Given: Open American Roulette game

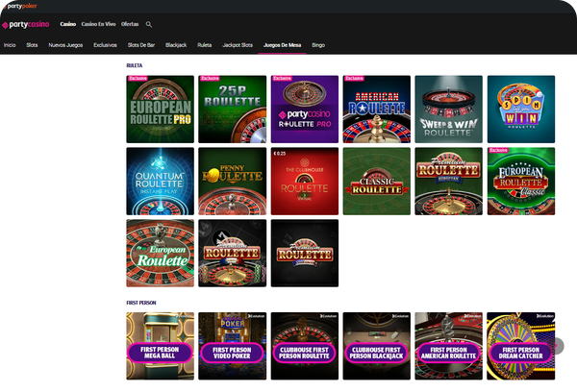Looking at the screenshot, I should (x=376, y=110).
